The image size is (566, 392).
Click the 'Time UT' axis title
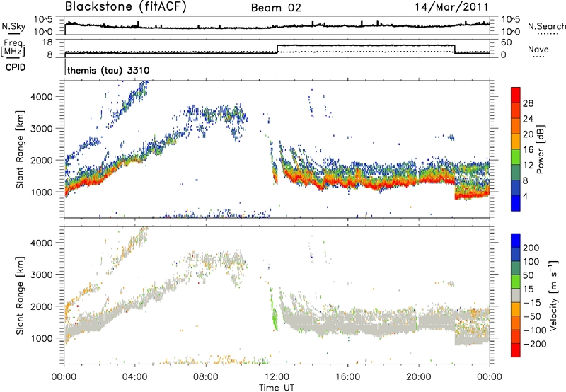tap(277, 388)
